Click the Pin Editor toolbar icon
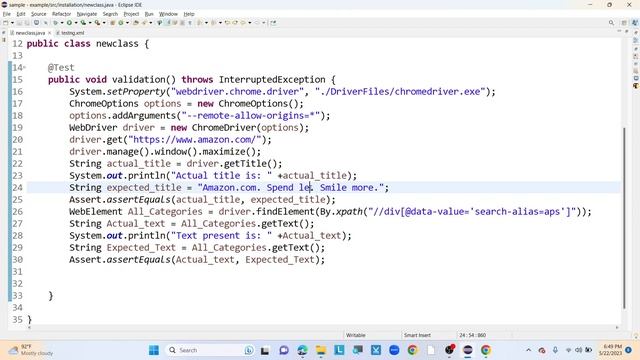Viewport: 640px width, 360px height. click(x=273, y=23)
